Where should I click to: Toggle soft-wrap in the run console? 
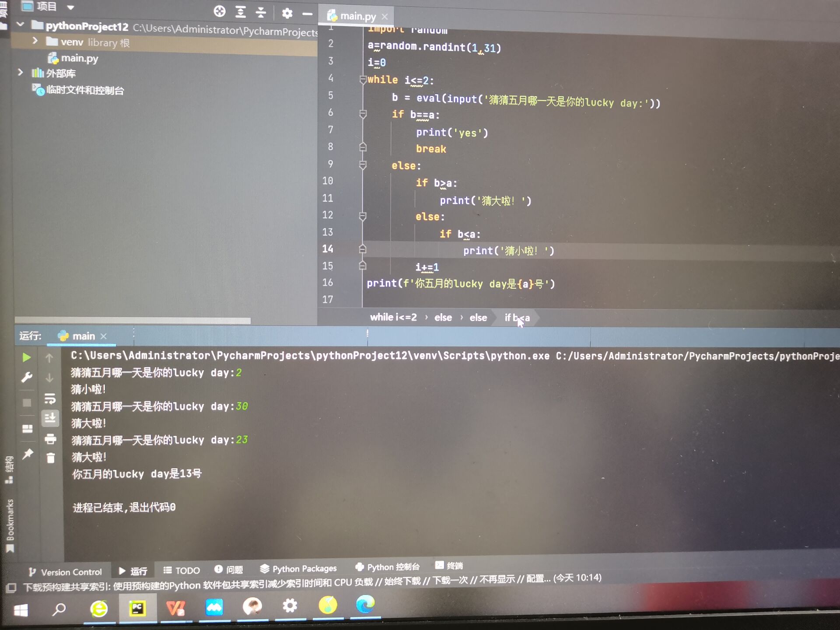pos(50,398)
